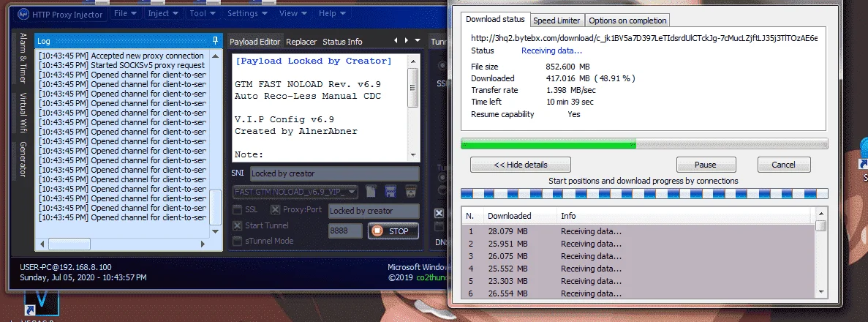Screen dimensions: 868x322
Task: Click the connections list scrollbar up arrow
Action: [822, 214]
